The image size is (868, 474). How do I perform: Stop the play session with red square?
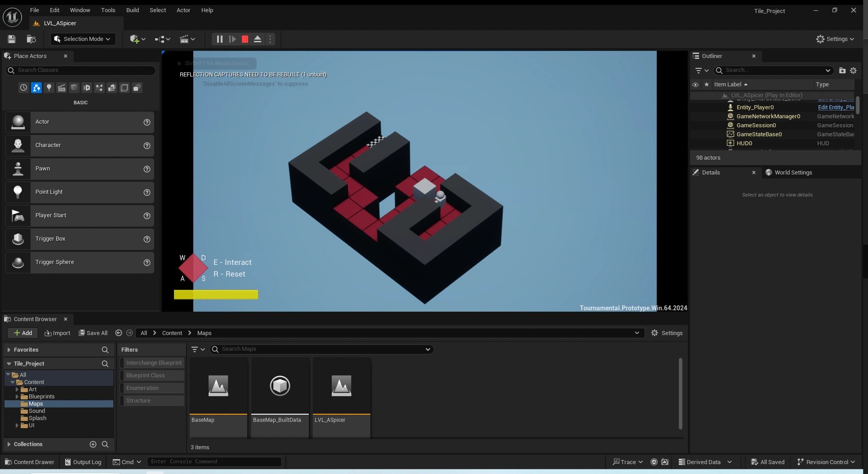[245, 39]
